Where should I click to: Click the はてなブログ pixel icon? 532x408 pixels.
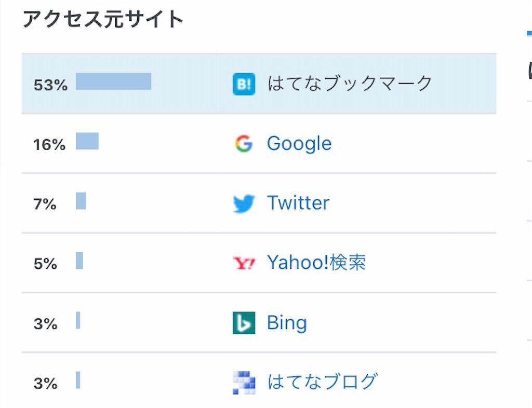[244, 383]
